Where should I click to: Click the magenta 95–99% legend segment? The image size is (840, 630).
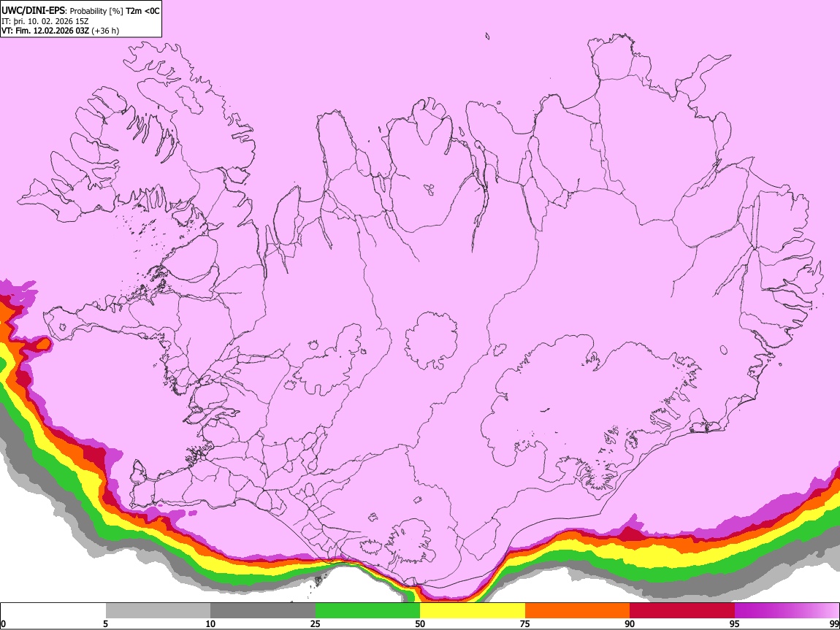[787, 610]
